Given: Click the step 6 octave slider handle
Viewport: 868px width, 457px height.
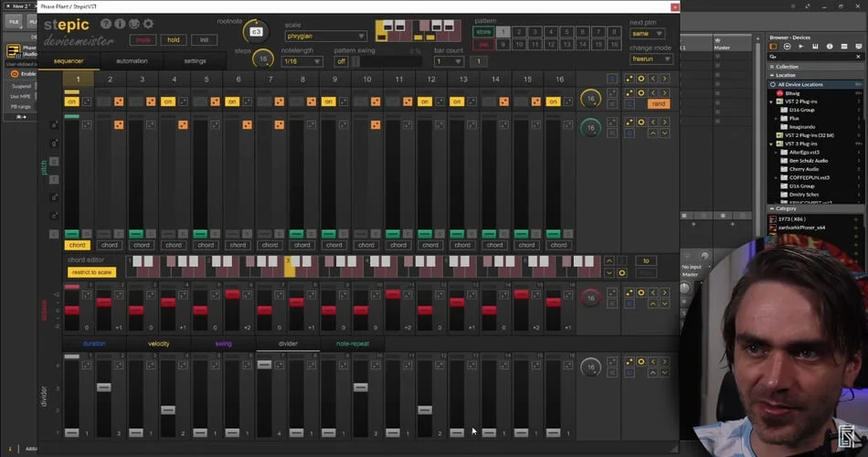Looking at the screenshot, I should coord(232,294).
